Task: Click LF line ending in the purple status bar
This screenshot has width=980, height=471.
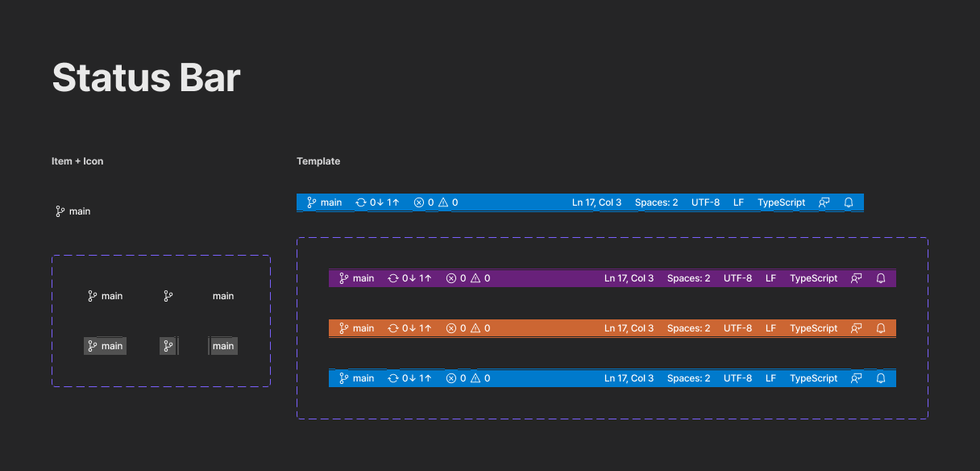Action: point(770,278)
